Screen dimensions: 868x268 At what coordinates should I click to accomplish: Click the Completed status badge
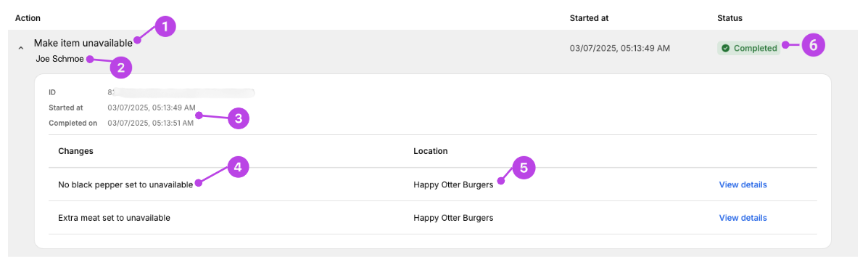click(x=749, y=48)
